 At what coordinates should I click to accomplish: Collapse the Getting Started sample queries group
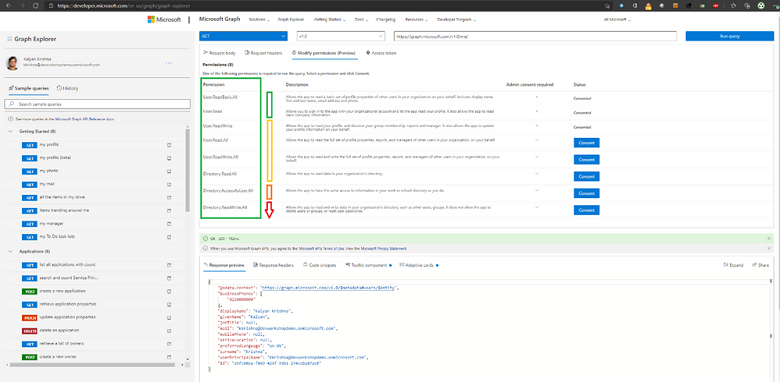pyautogui.click(x=11, y=131)
